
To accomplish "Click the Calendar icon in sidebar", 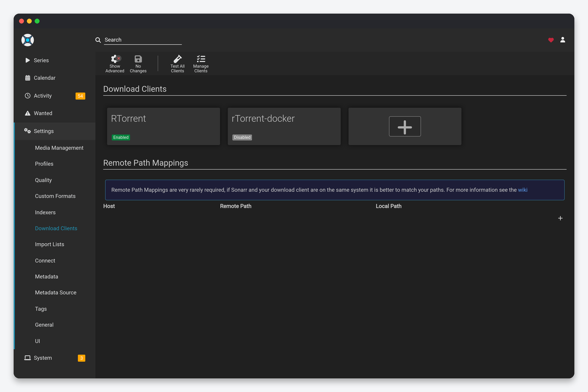I will (28, 78).
